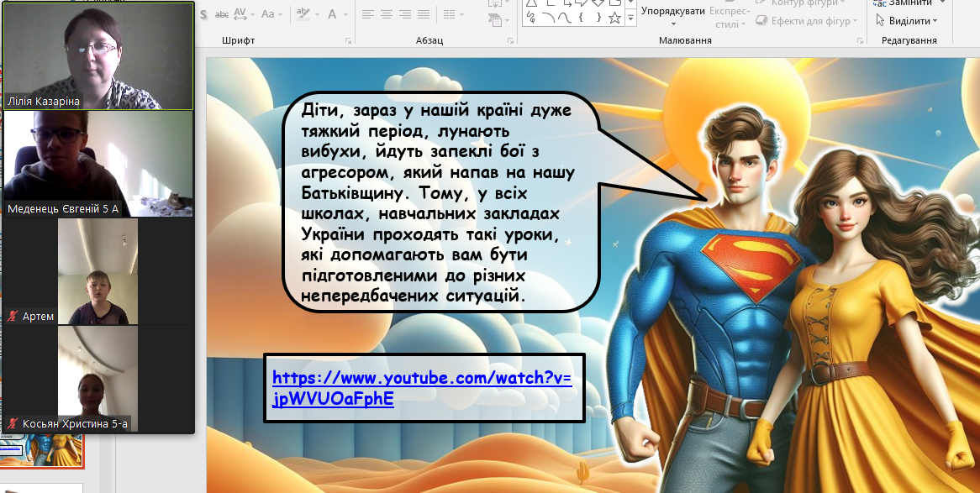
Task: Select Артем's video tile
Action: coord(98,271)
